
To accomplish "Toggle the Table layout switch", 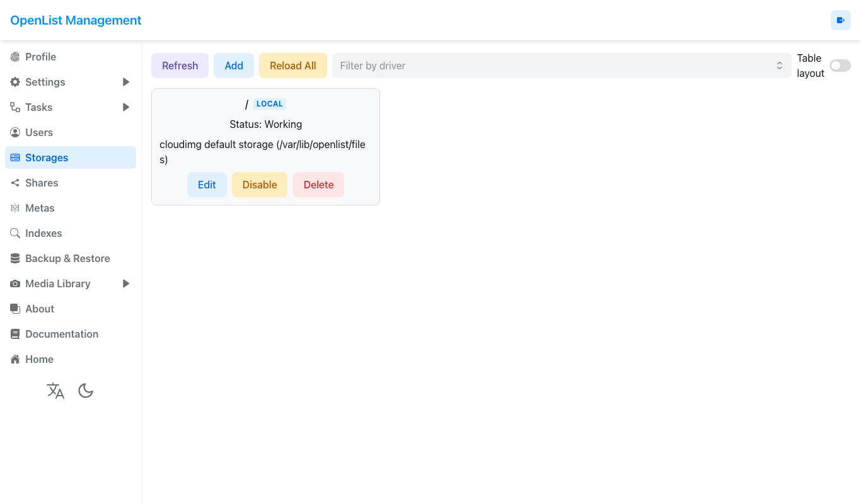I will 840,66.
